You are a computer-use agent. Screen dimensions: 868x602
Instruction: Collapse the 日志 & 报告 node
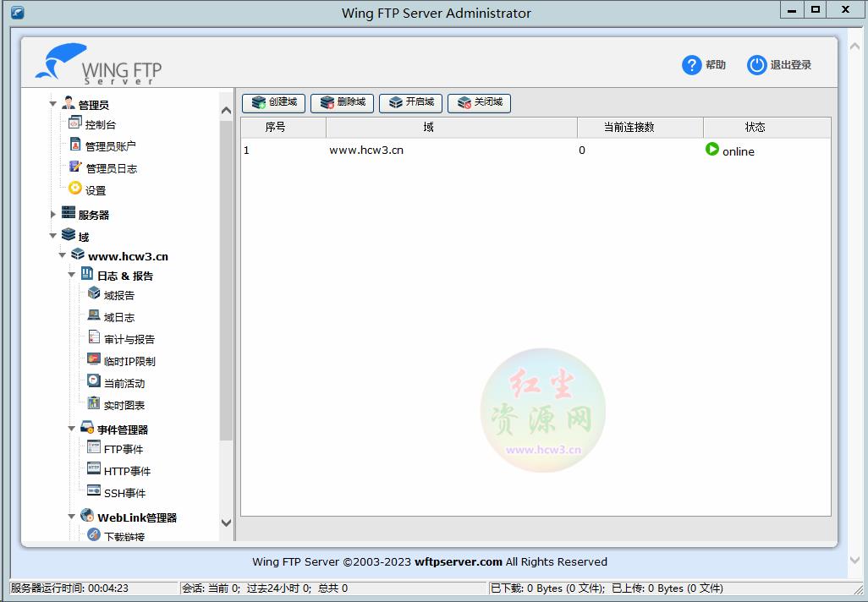pyautogui.click(x=71, y=275)
